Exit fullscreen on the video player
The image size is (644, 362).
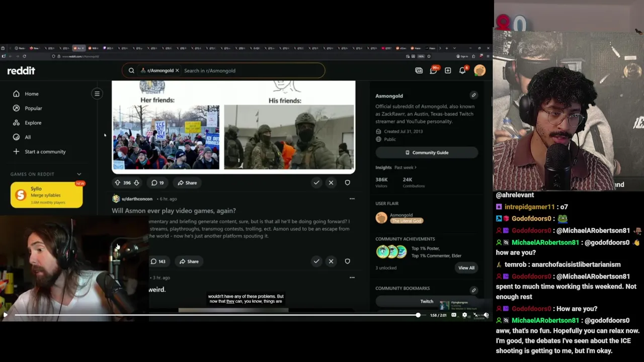click(475, 315)
